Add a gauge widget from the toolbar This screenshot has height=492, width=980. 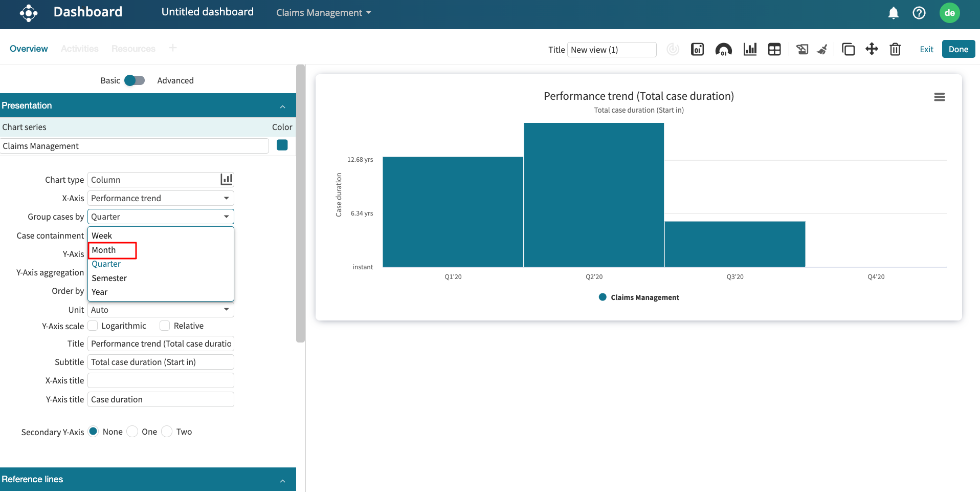(x=723, y=50)
